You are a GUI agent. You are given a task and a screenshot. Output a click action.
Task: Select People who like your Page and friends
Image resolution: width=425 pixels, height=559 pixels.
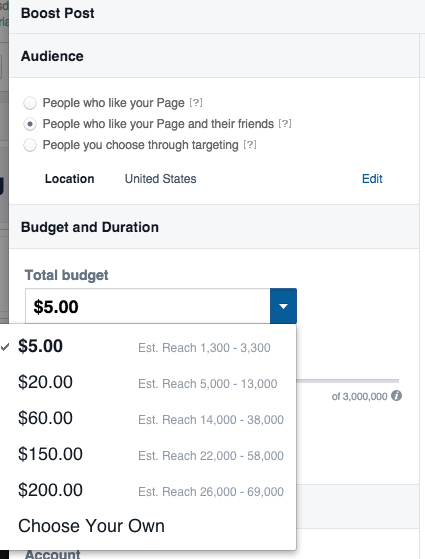[x=30, y=124]
